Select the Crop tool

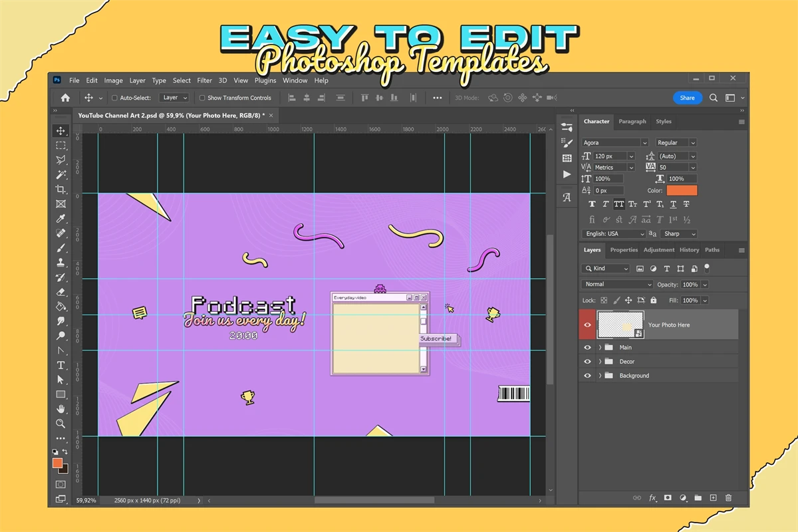[x=61, y=190]
